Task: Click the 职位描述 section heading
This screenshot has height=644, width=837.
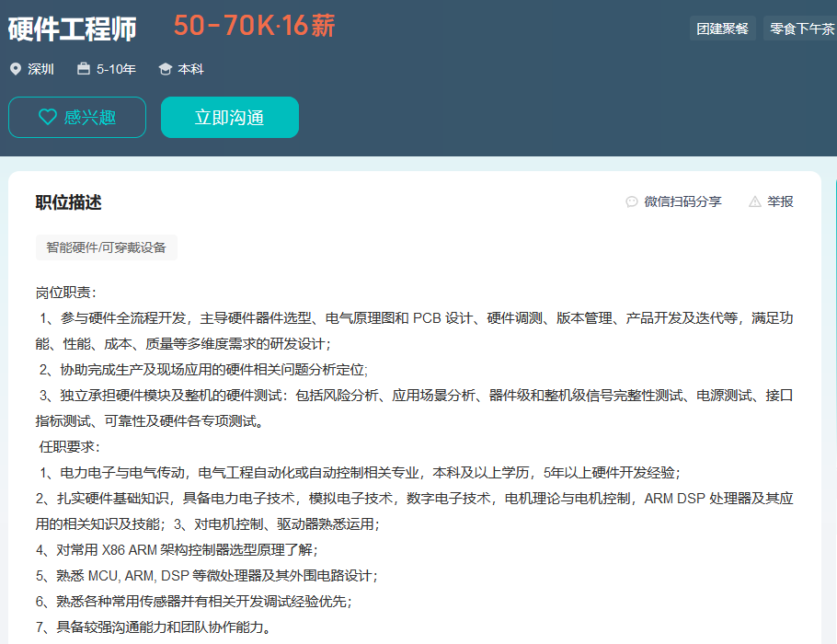Action: point(68,202)
